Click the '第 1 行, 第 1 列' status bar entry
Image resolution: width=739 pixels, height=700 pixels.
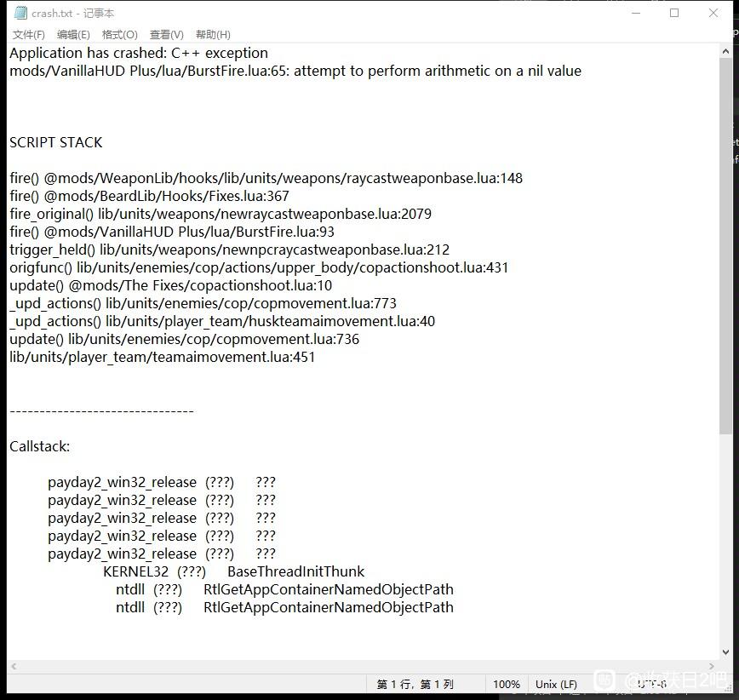coord(415,684)
